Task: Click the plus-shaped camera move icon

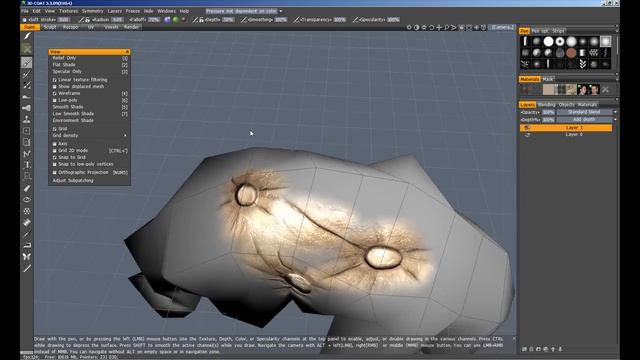Action: point(439,27)
